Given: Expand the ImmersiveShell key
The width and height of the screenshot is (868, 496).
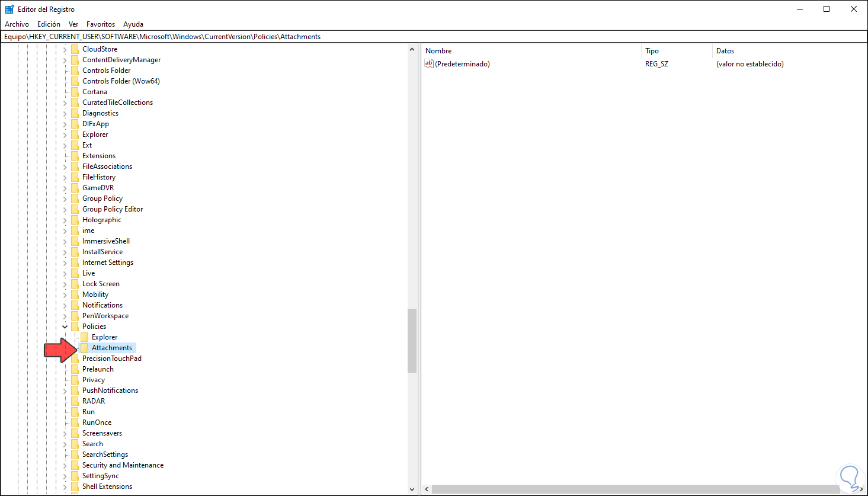Looking at the screenshot, I should coord(65,241).
